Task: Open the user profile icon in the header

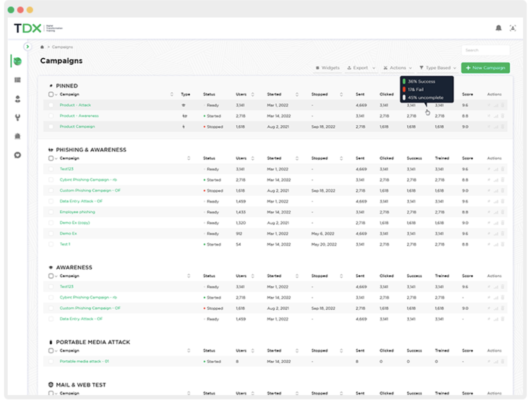Action: (513, 28)
